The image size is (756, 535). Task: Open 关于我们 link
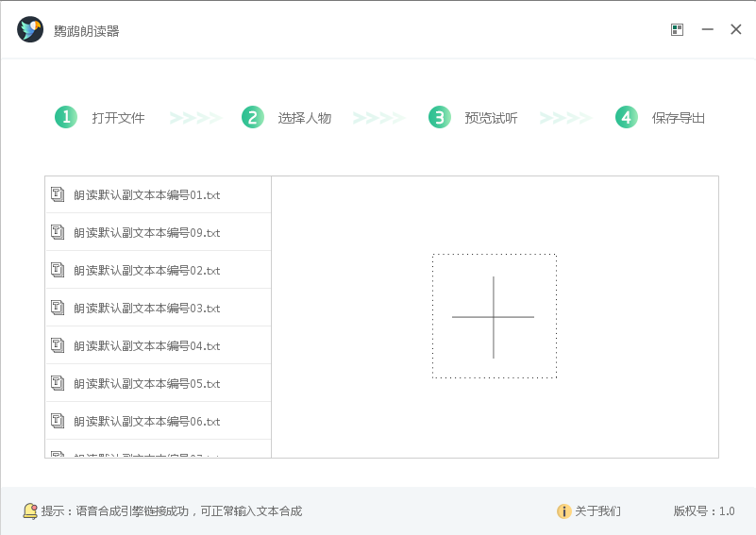(597, 511)
